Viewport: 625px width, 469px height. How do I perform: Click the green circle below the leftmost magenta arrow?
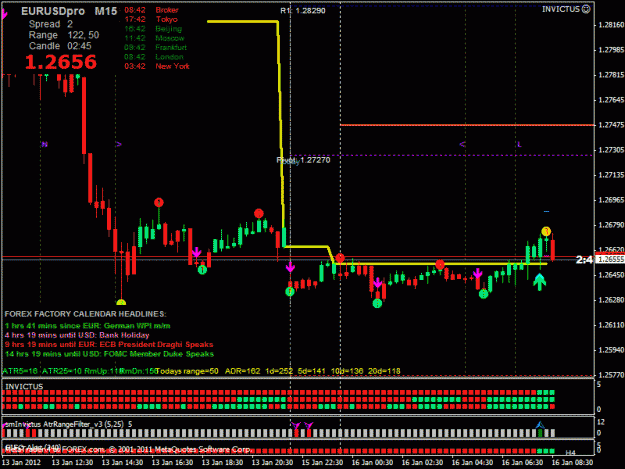coord(202,270)
